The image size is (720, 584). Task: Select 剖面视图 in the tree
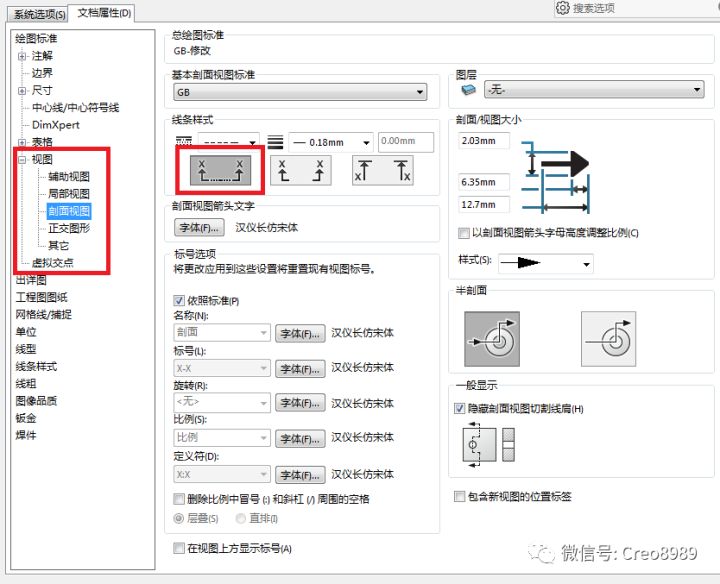point(69,211)
